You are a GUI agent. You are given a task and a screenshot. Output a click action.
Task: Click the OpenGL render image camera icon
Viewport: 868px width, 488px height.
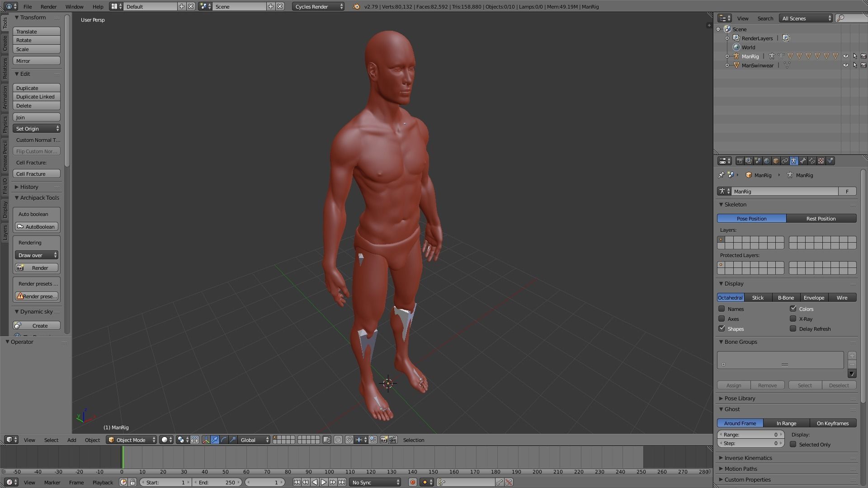[x=384, y=440]
